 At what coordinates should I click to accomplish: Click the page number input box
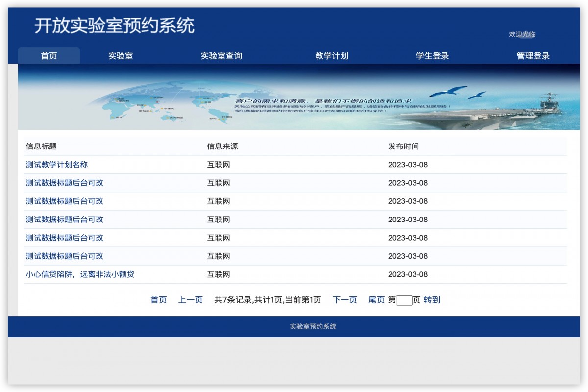pos(404,300)
